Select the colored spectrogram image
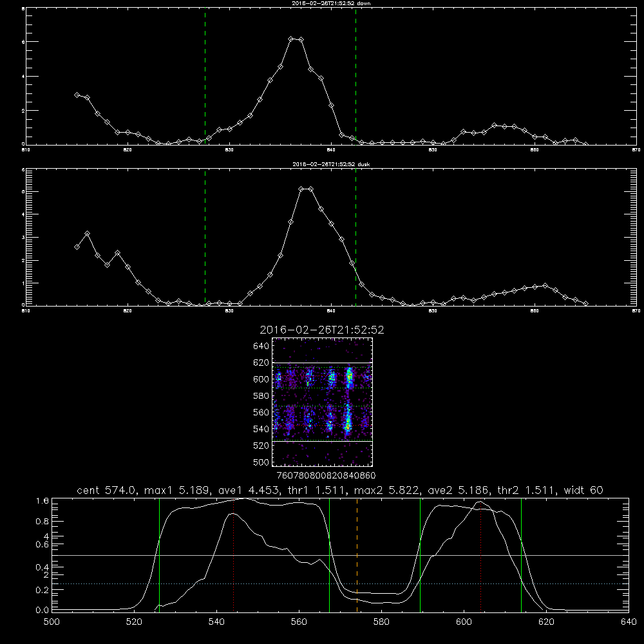 (323, 402)
